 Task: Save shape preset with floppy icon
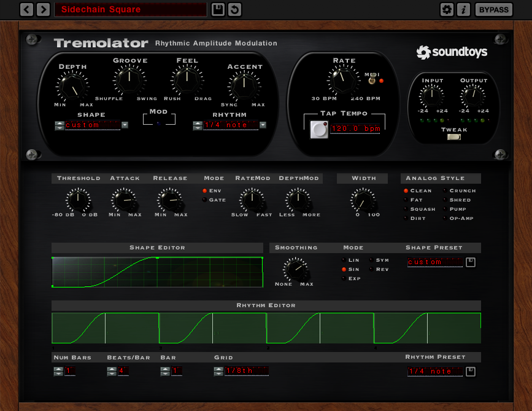[470, 262]
